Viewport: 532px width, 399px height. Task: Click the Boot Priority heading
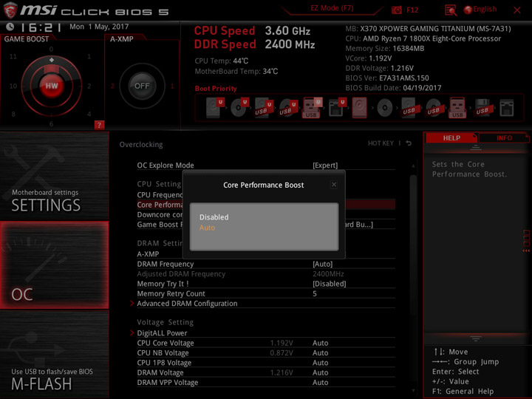216,88
